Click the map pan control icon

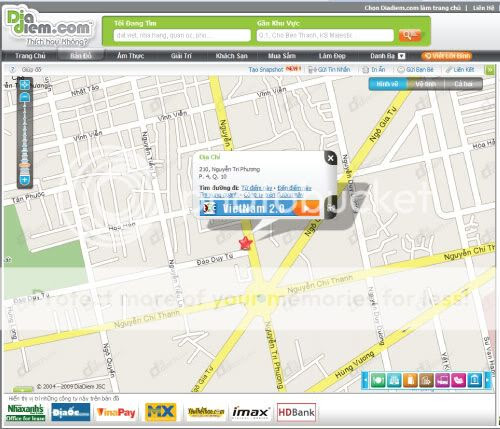click(25, 85)
